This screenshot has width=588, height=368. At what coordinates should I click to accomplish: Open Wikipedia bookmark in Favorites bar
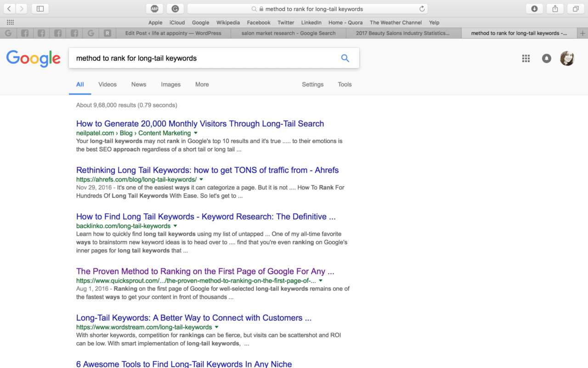tap(228, 23)
